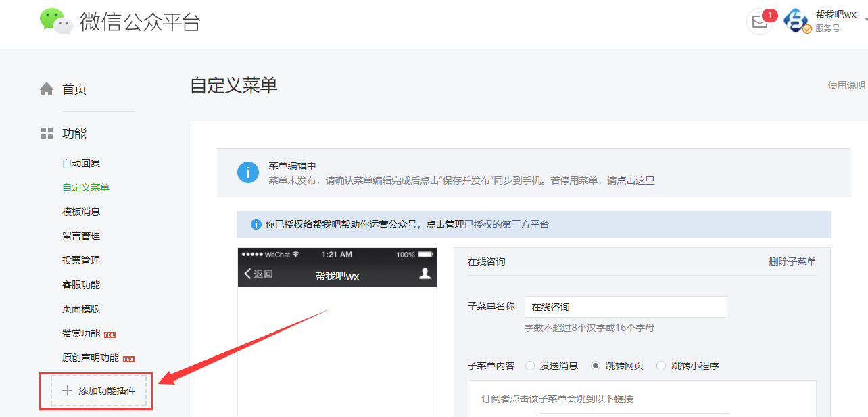Click the blue info icon in 菜单编辑中 notice

point(248,172)
